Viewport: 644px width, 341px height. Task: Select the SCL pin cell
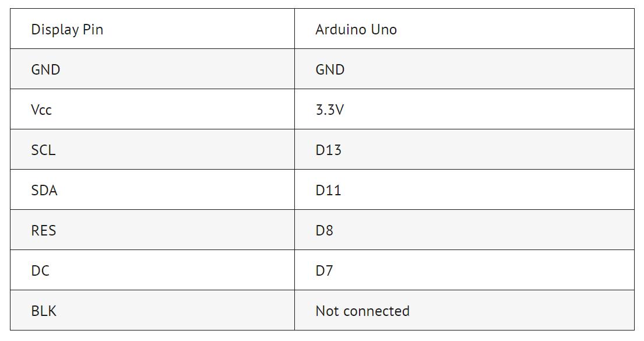click(152, 150)
